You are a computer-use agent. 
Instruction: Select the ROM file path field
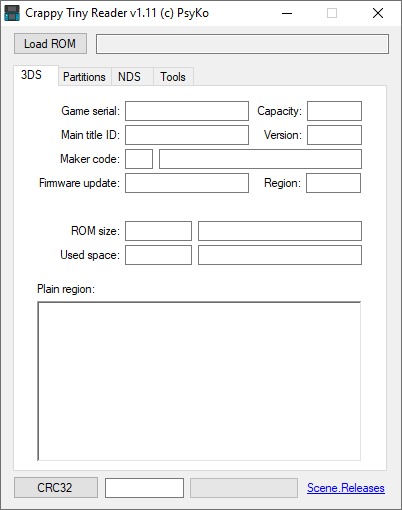click(242, 44)
